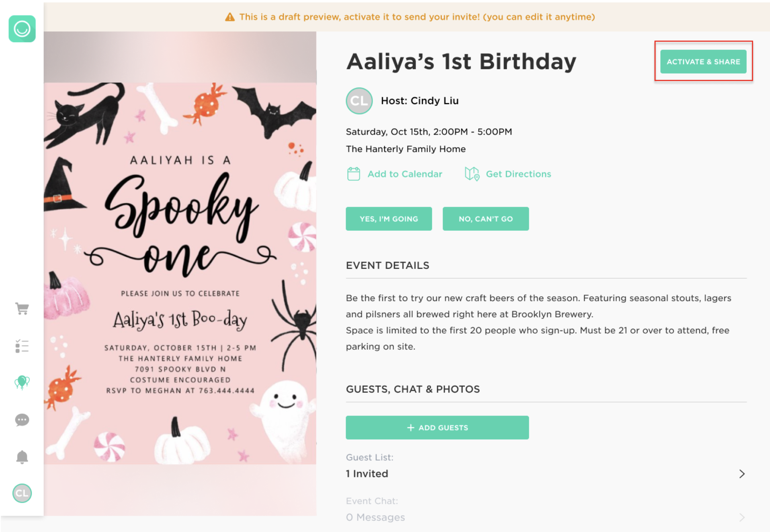Open the checklist icon in sidebar

[x=22, y=346]
